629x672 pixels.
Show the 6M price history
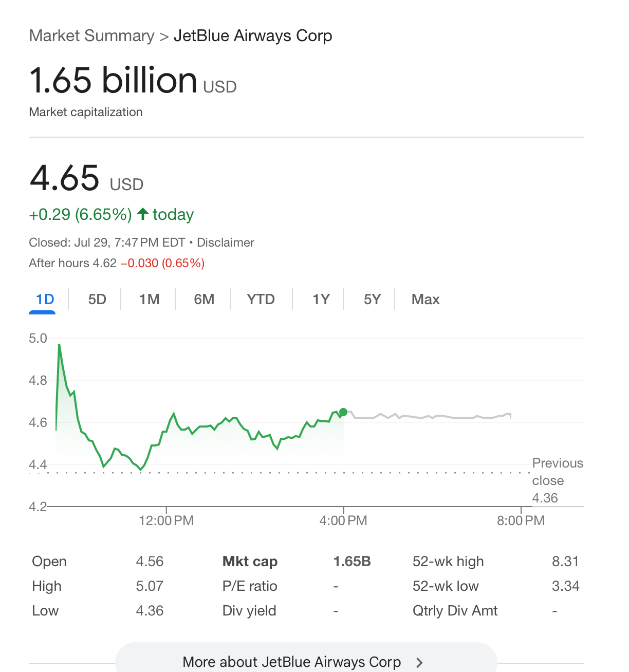coord(204,299)
